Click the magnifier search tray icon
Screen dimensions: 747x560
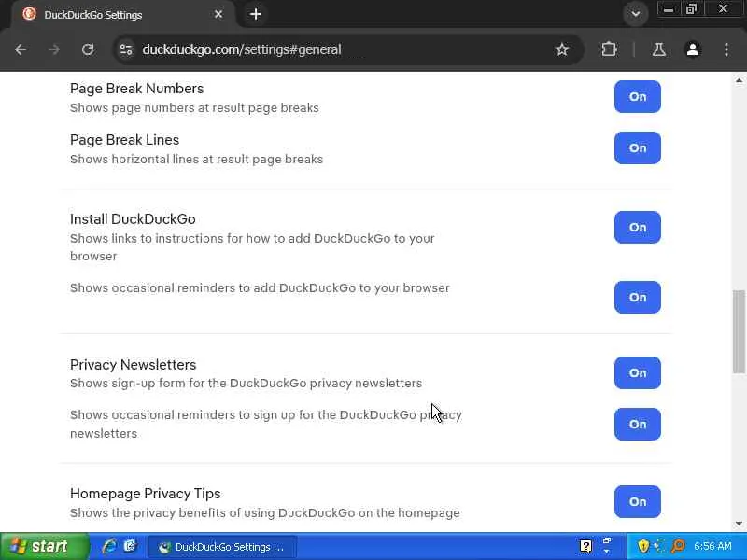pos(678,546)
